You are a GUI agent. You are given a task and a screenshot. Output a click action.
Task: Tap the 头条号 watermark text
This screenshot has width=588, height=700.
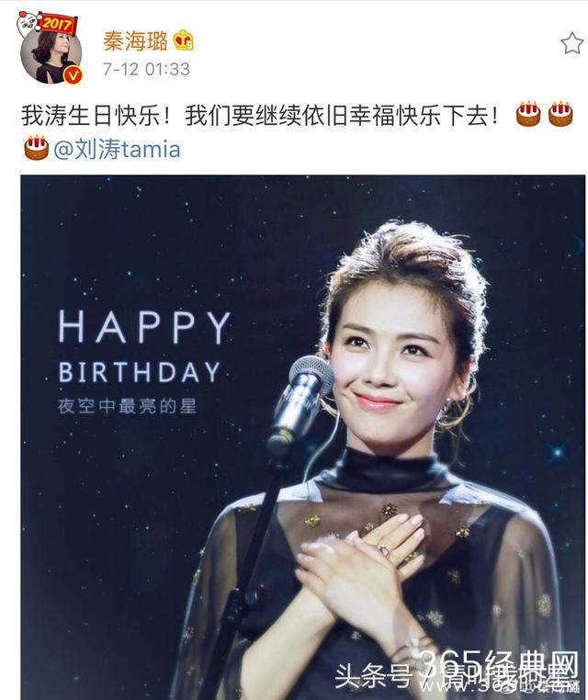[x=373, y=675]
